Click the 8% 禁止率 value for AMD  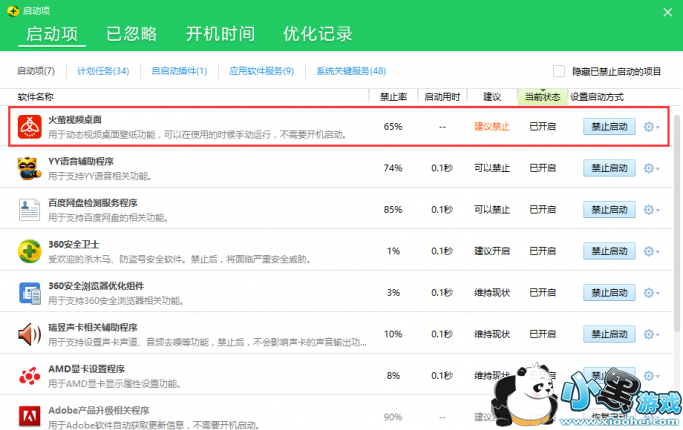393,376
